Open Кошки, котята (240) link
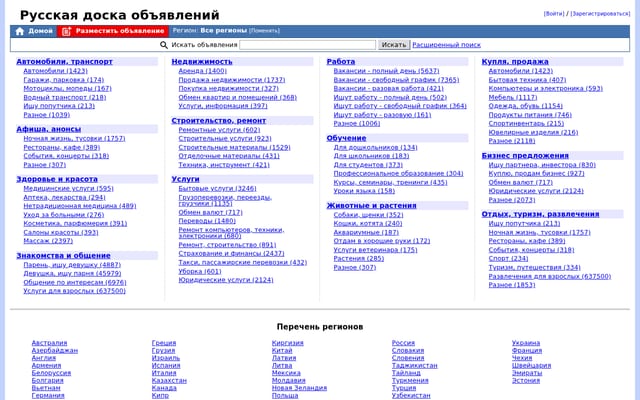The height and width of the screenshot is (400, 640). point(368,224)
